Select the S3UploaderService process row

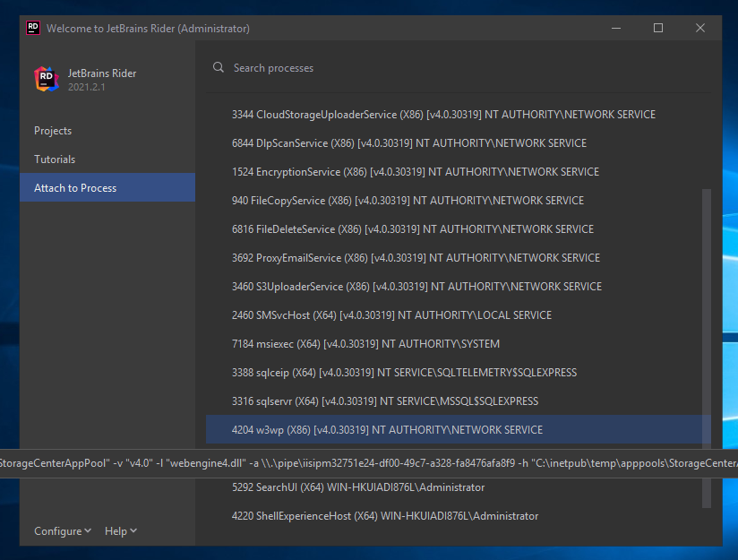416,287
